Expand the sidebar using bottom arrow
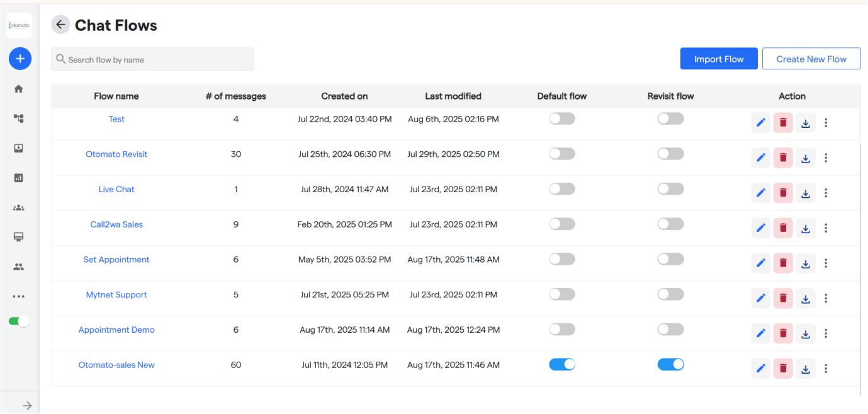Screen dimensions: 868x414 [27, 406]
